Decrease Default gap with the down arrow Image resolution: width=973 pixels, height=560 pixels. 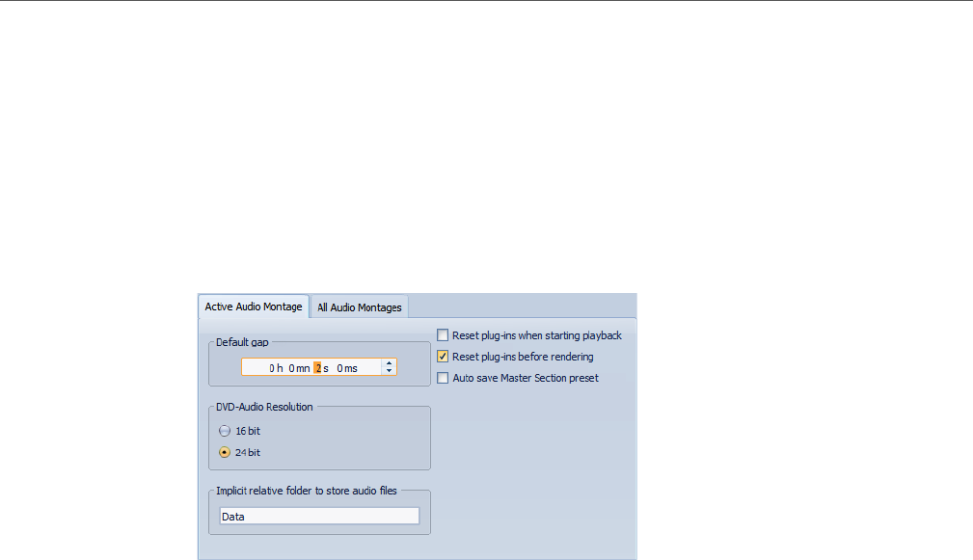coord(389,371)
